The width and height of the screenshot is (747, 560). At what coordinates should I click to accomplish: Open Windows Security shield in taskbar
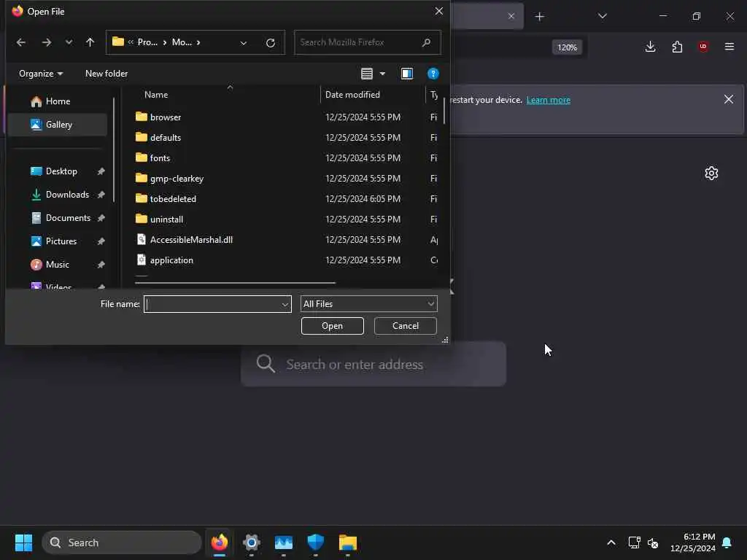(x=315, y=542)
